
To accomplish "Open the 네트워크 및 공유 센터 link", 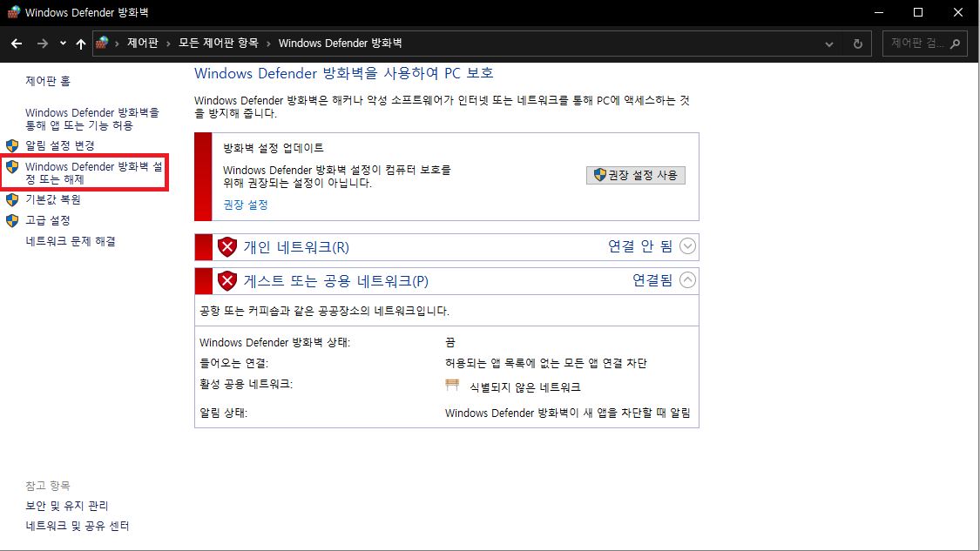I will point(77,526).
